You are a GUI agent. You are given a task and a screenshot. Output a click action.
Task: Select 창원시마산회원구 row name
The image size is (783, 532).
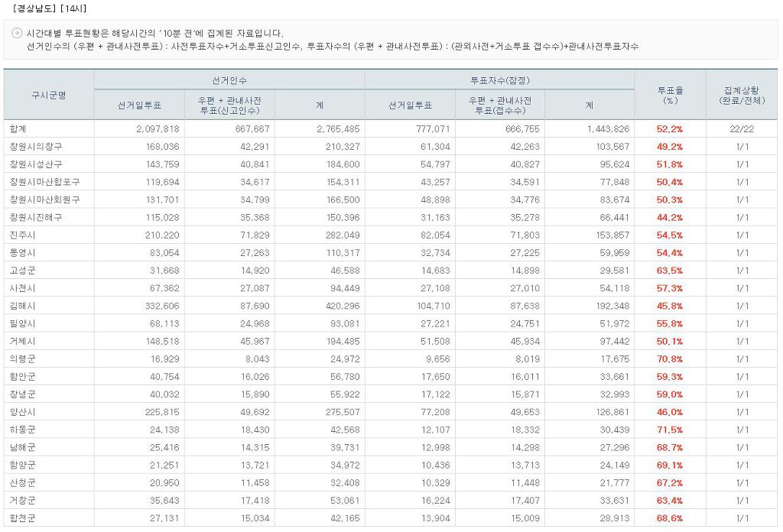[44, 199]
